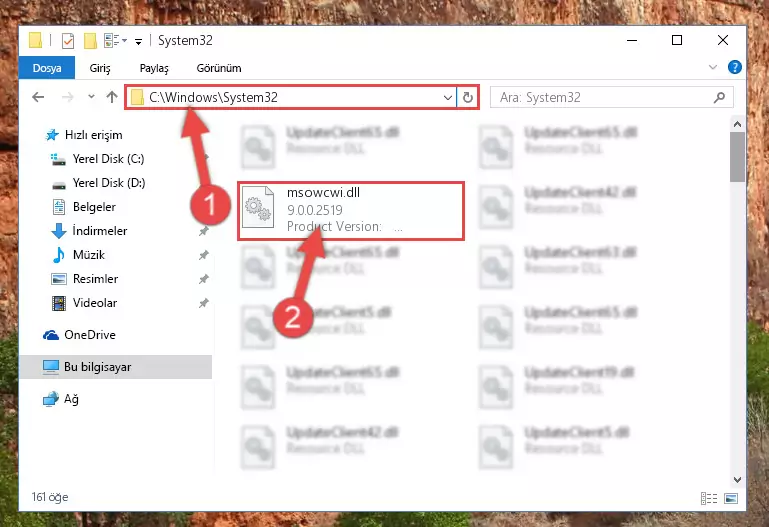Screen dimensions: 769x527
Task: Click the Müzik note icon
Action: (x=59, y=254)
